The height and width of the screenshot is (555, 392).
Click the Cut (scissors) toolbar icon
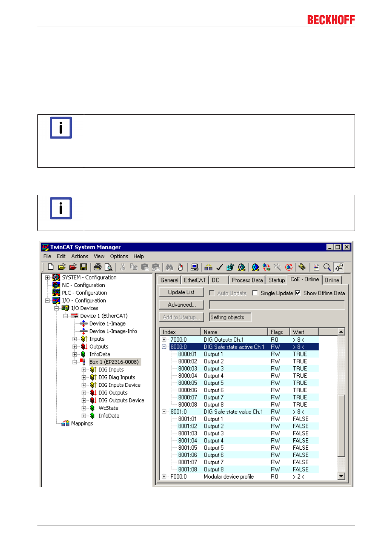[x=122, y=267]
